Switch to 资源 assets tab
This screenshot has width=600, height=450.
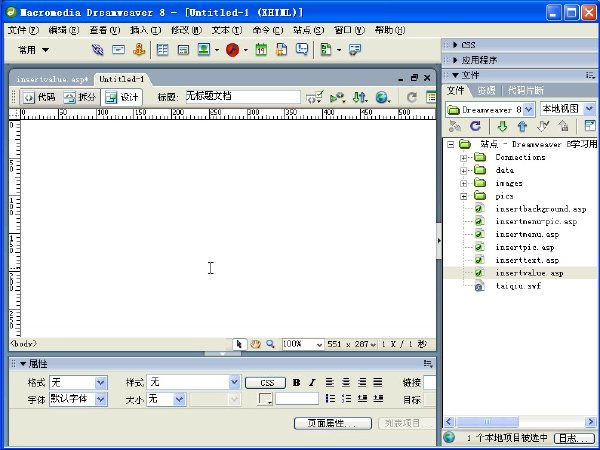pos(486,91)
